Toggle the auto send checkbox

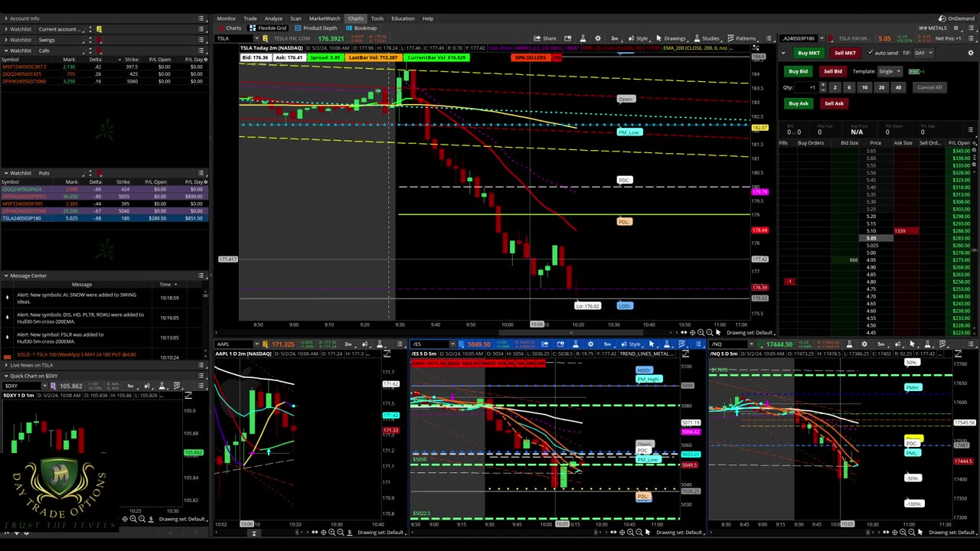[871, 53]
